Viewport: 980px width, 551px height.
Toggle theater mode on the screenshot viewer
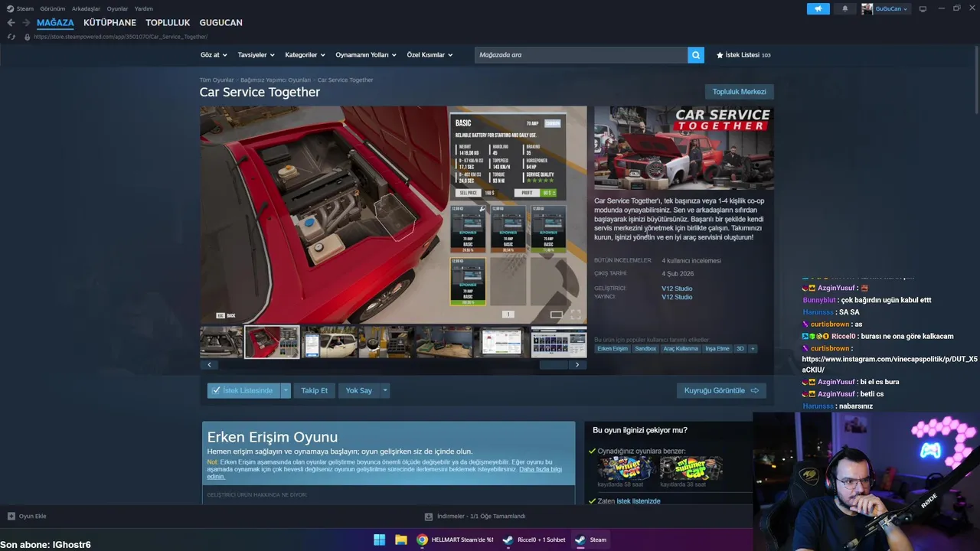click(557, 315)
